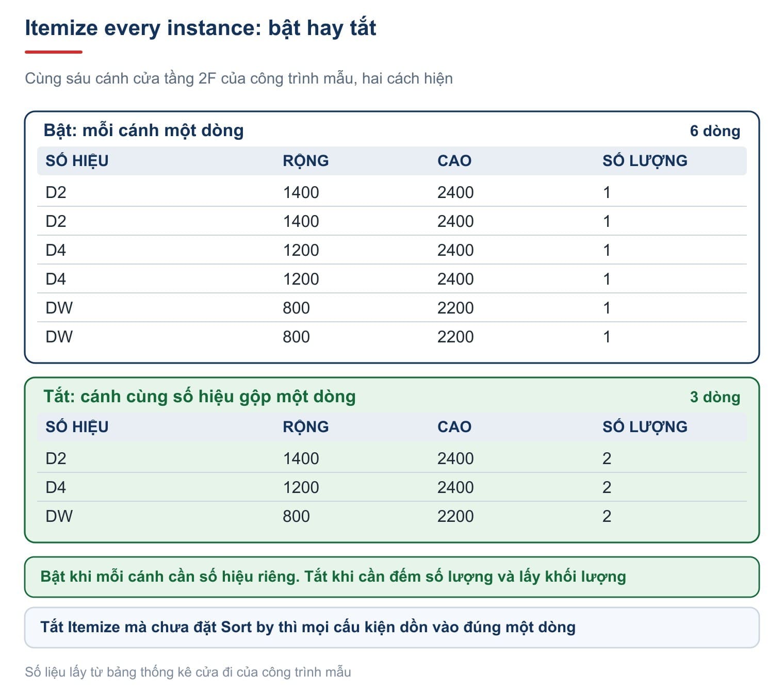Click the 2200 height in the Tắt table
784x691 pixels.
(455, 516)
